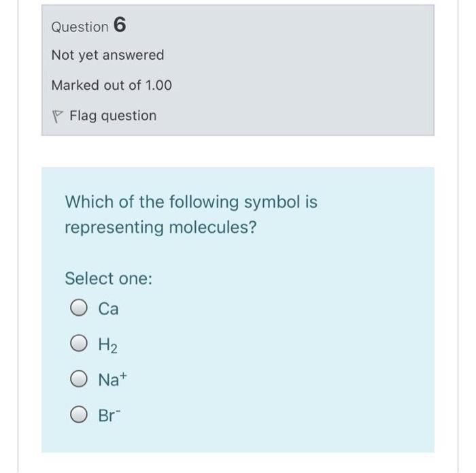Select the Ca radio button
Screen dimensions: 476x473
tap(80, 309)
